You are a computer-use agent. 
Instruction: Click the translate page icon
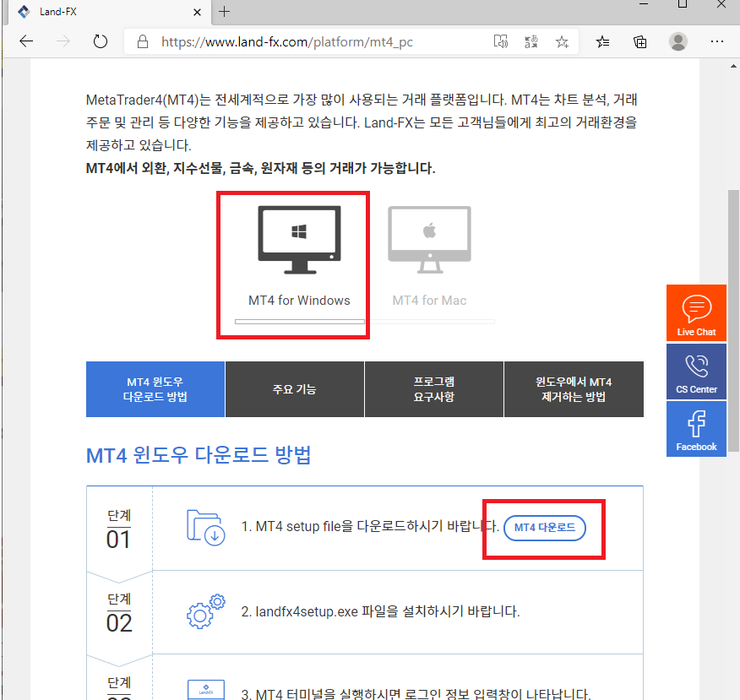(531, 41)
